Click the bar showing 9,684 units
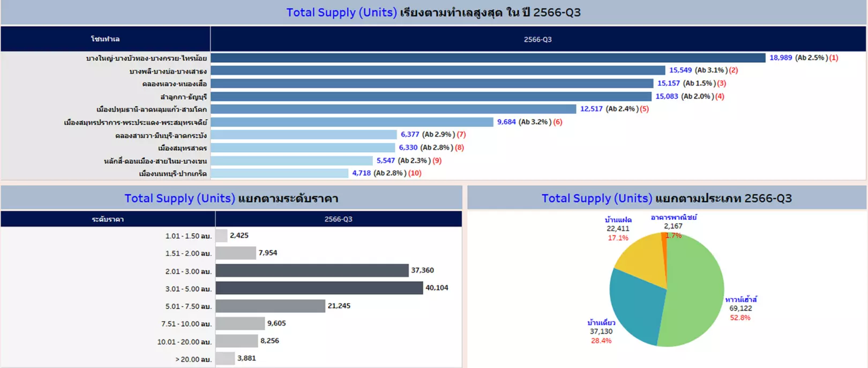The height and width of the screenshot is (368, 868). pyautogui.click(x=352, y=122)
